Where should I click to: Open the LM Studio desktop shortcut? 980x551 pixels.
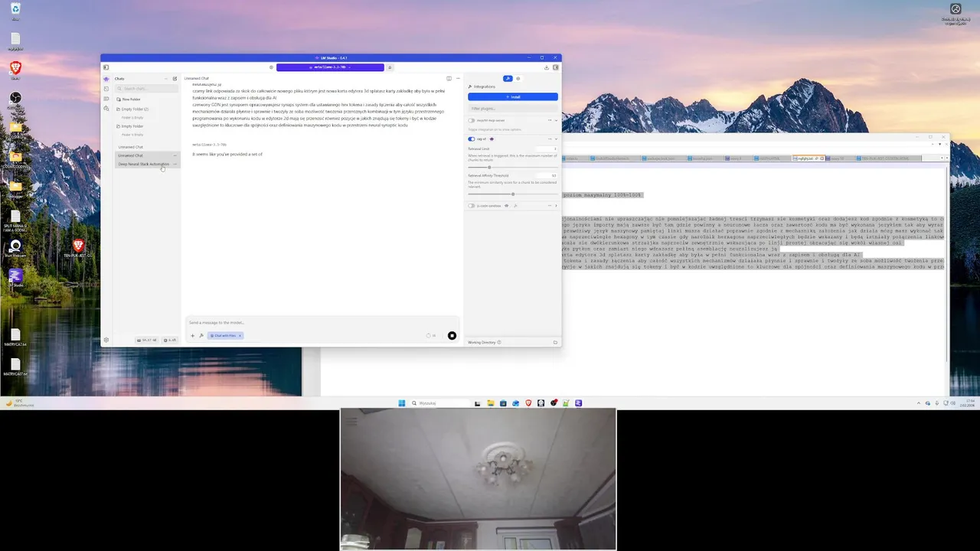15,277
